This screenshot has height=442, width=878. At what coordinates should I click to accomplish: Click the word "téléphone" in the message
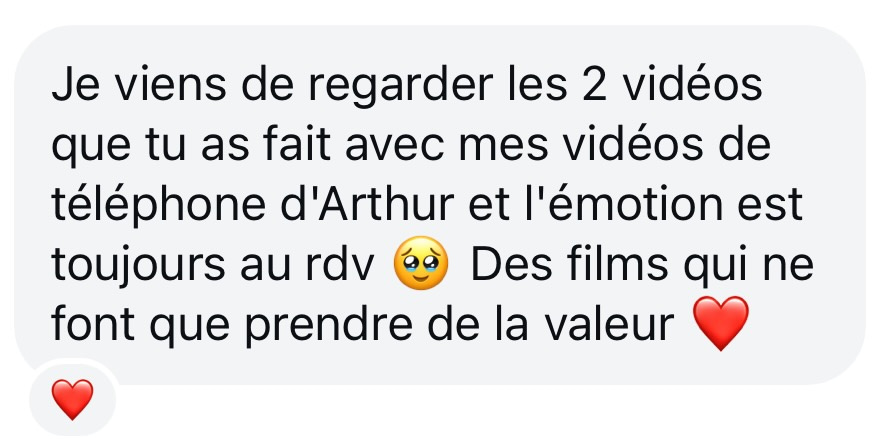pyautogui.click(x=158, y=206)
